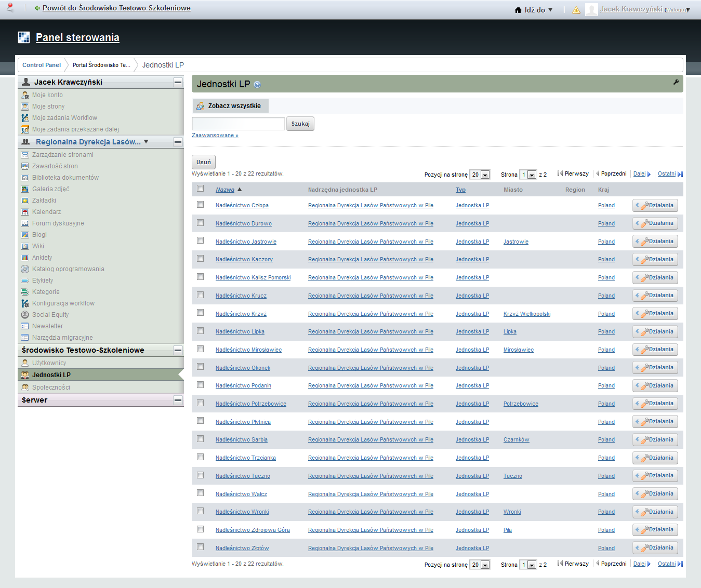Screen dimensions: 701x588
Task: Click Powrót do Środowisko Testowo-Szkoleniowe link
Action: [x=116, y=8]
